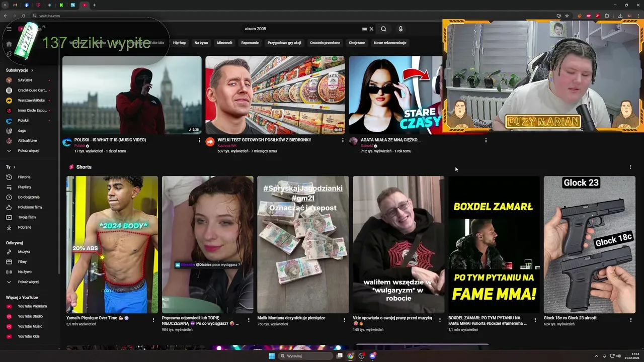Expand Subskrypcje section arrow
This screenshot has height=362, width=644.
[x=32, y=70]
